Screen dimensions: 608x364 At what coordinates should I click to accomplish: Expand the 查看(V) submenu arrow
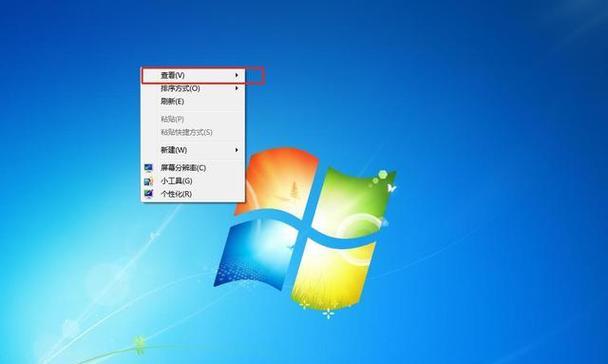(237, 75)
